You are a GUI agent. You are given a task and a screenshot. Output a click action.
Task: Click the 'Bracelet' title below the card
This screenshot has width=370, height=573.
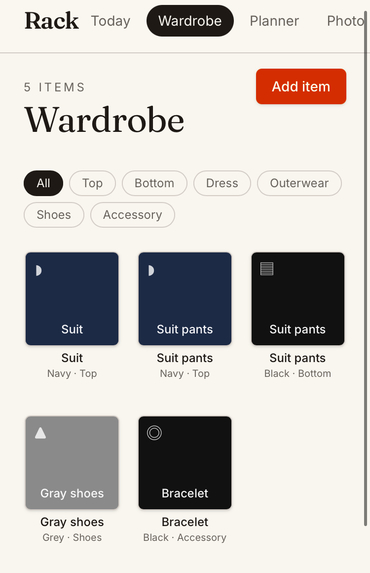point(185,522)
